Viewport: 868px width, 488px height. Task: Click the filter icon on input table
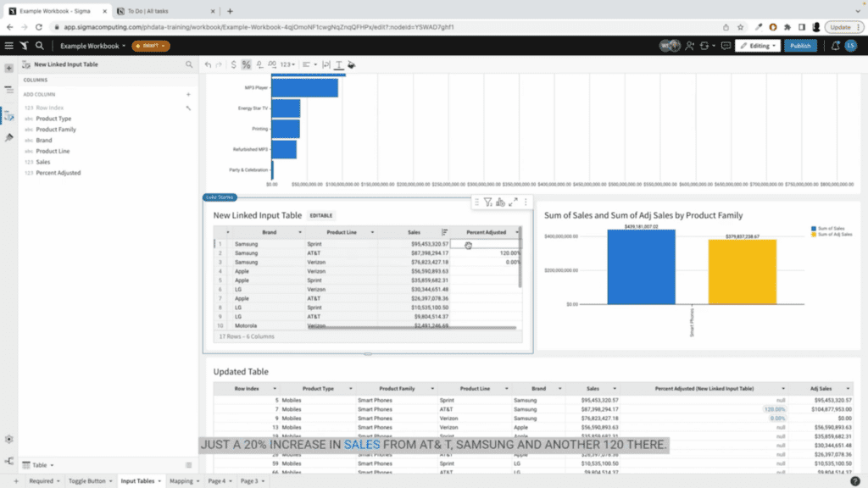click(x=487, y=202)
